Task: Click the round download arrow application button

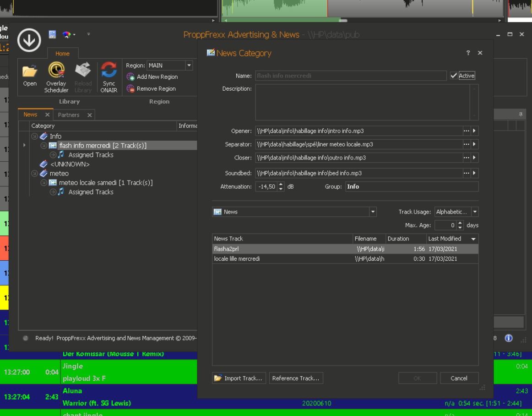Action: pyautogui.click(x=29, y=40)
